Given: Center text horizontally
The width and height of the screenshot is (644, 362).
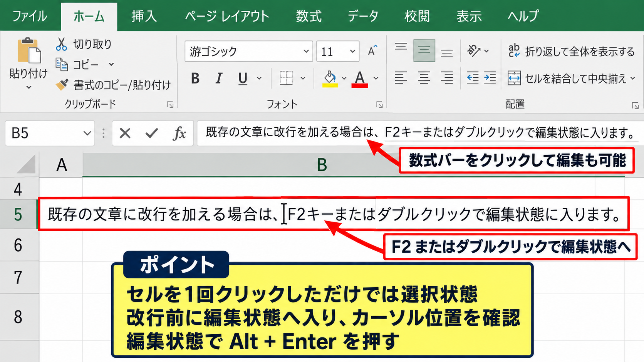Looking at the screenshot, I should point(424,78).
